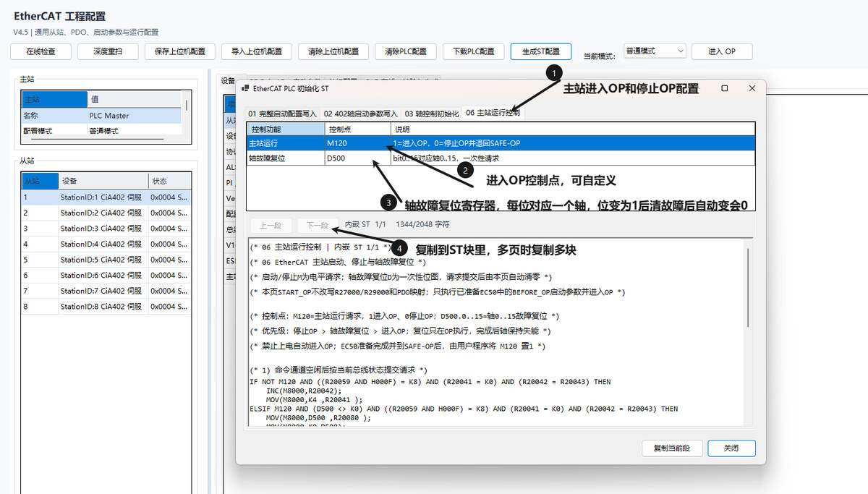Download config with 下载PLC配置

click(474, 51)
